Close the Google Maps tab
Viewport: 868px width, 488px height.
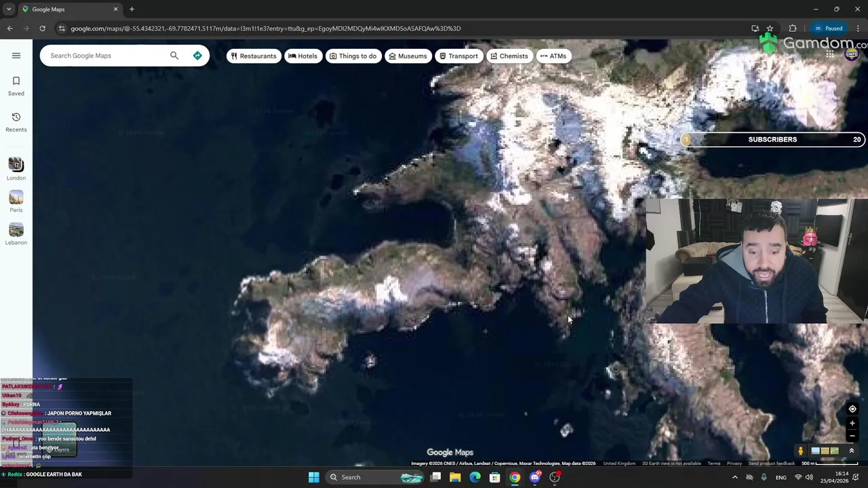[115, 9]
